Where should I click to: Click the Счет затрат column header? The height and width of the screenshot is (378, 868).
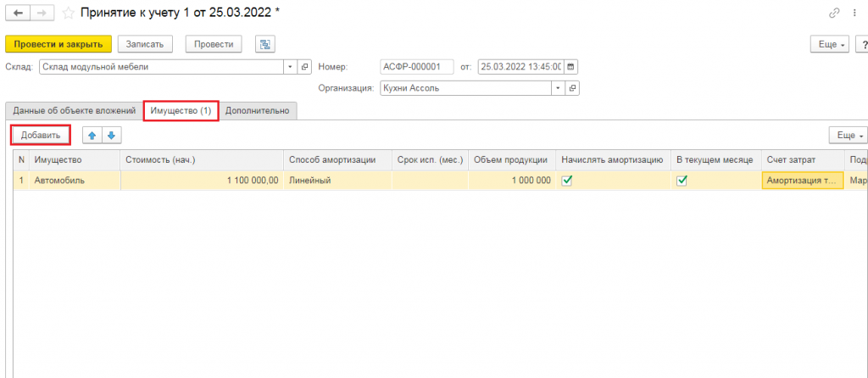803,160
